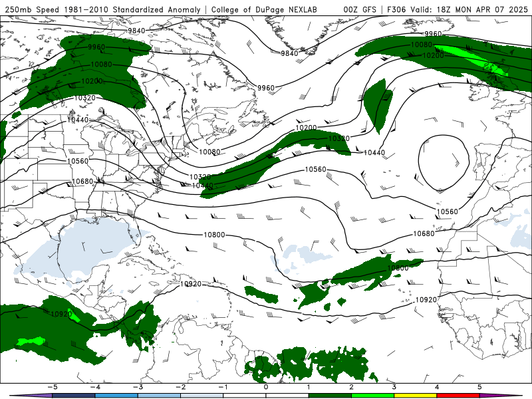
Task: Click the white swatch between 0 and 1
Action: click(x=287, y=396)
